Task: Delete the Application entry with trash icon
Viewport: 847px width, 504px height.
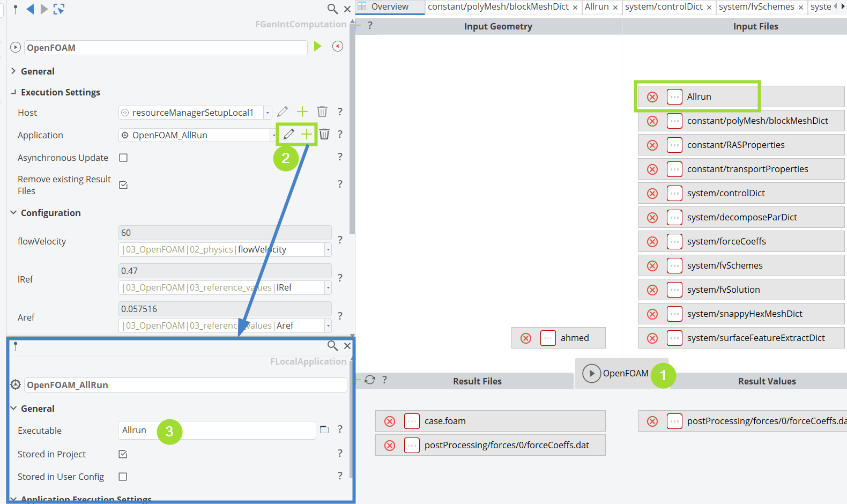Action: [x=324, y=134]
